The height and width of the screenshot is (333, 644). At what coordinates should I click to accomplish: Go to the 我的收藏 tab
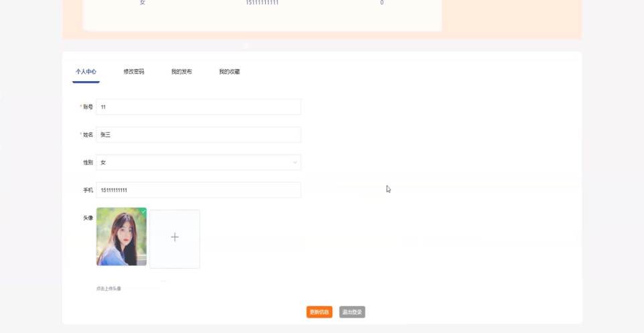pyautogui.click(x=229, y=72)
